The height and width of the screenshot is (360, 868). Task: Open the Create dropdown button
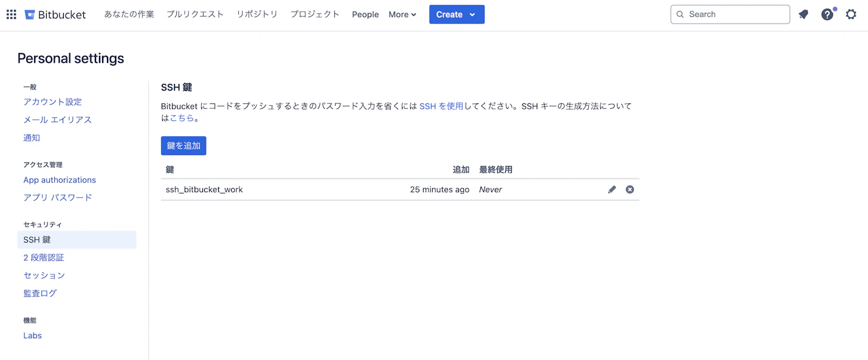456,15
